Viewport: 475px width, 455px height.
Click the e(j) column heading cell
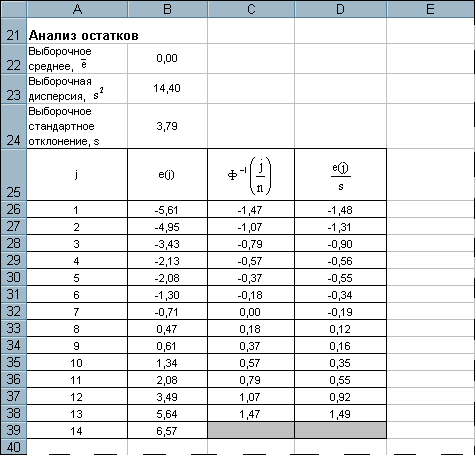tap(167, 175)
